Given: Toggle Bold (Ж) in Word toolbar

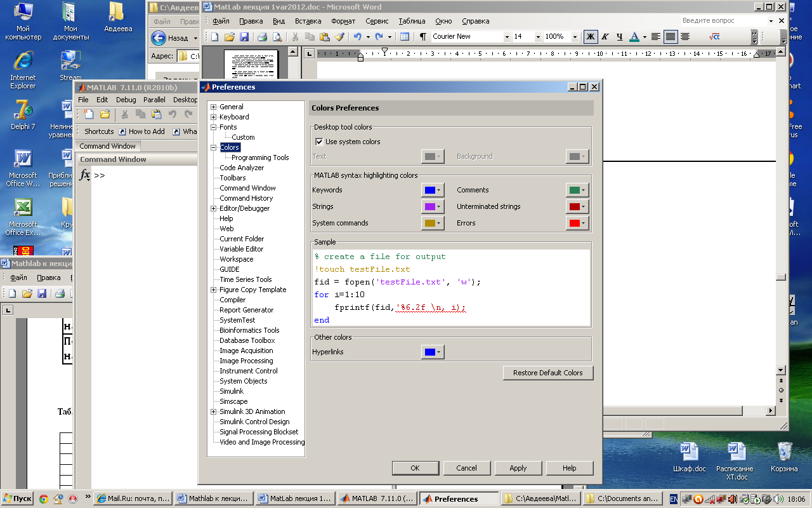Looking at the screenshot, I should (591, 37).
